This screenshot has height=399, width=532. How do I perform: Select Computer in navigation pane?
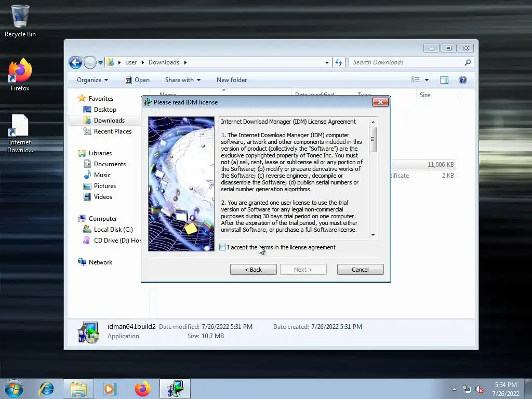pos(103,219)
